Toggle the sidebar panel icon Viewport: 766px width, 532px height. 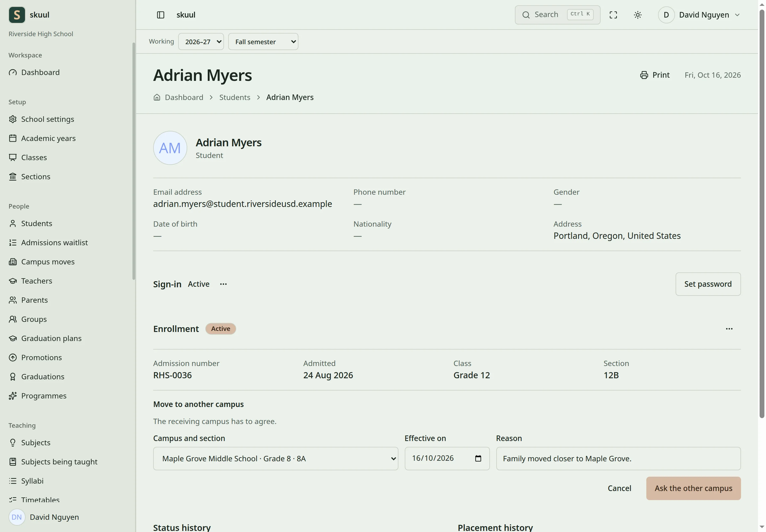coord(160,15)
